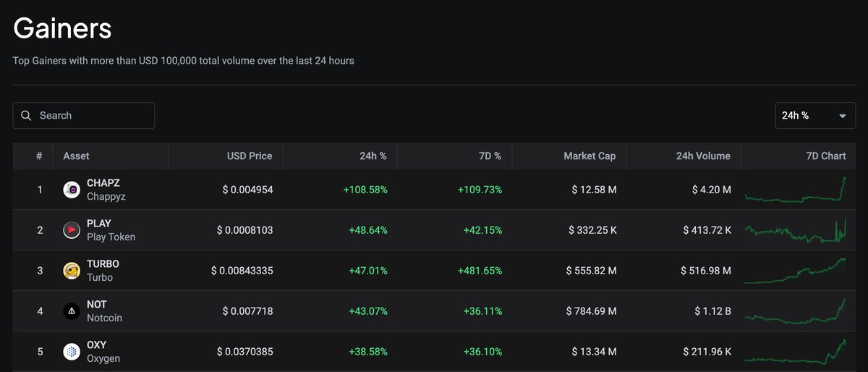Click the +481.65% 7D change
The height and width of the screenshot is (372, 868).
480,271
